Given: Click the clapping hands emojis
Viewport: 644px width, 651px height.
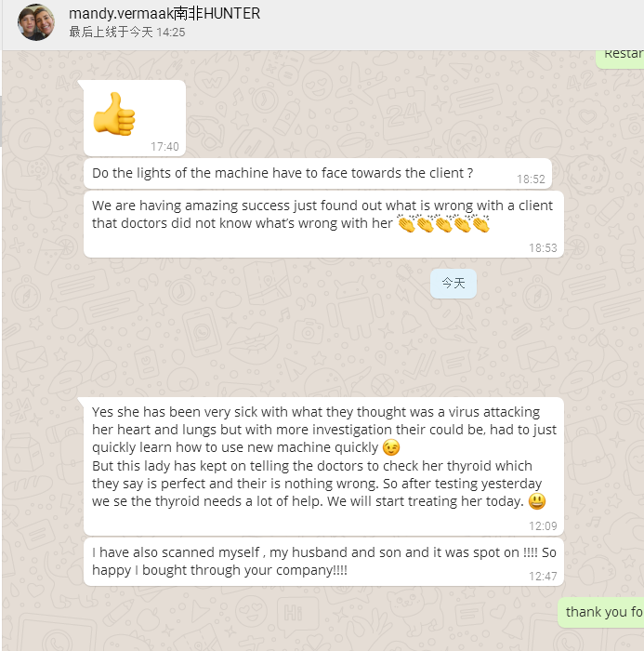Looking at the screenshot, I should click(443, 223).
